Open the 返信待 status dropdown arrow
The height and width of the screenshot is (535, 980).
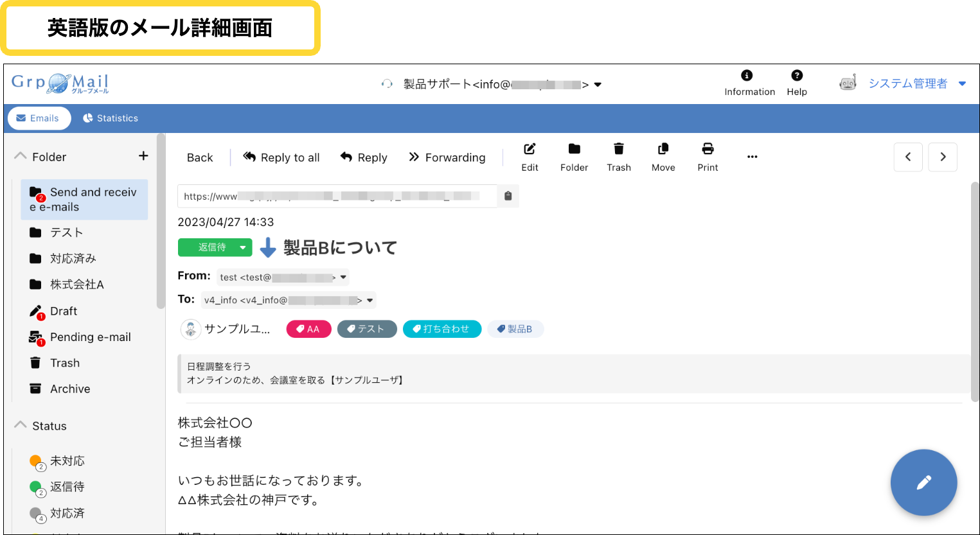click(242, 247)
